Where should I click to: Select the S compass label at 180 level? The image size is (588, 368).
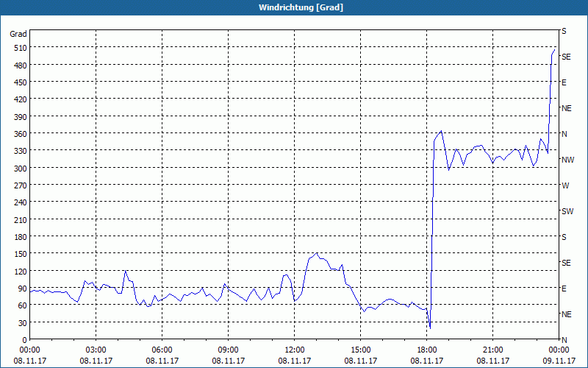coord(564,237)
